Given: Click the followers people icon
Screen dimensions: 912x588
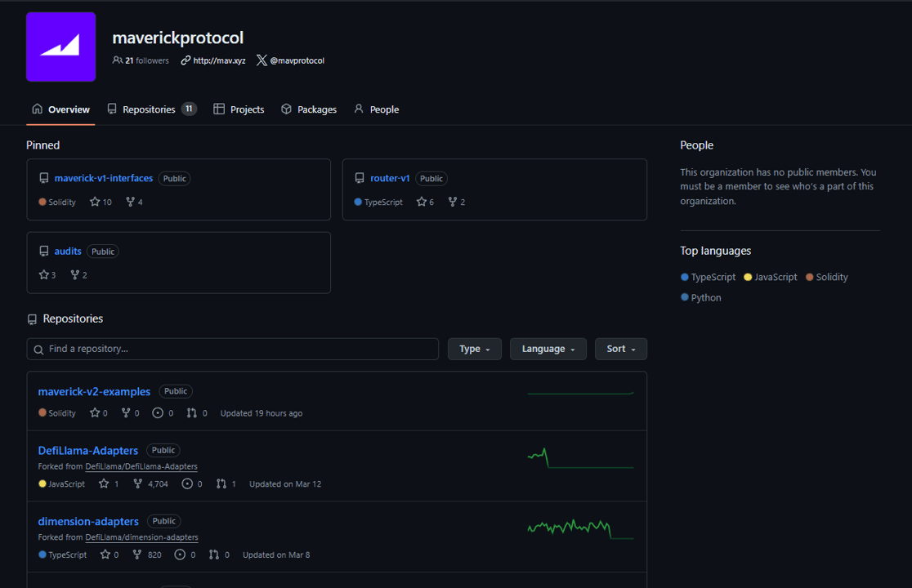Looking at the screenshot, I should [x=118, y=60].
